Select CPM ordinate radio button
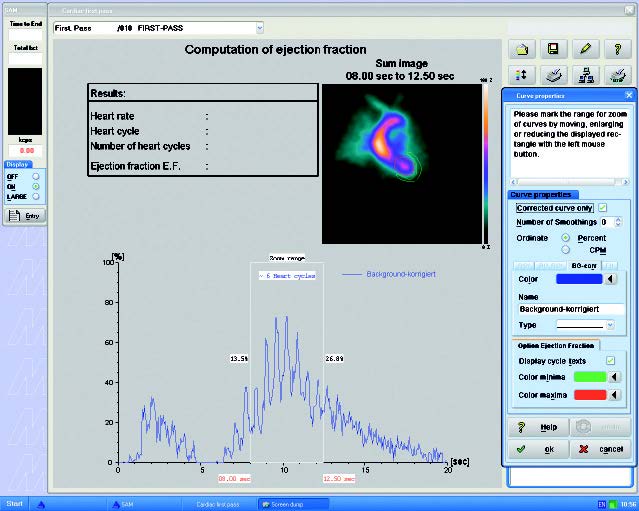Screen dimensions: 639x511 click(x=566, y=250)
